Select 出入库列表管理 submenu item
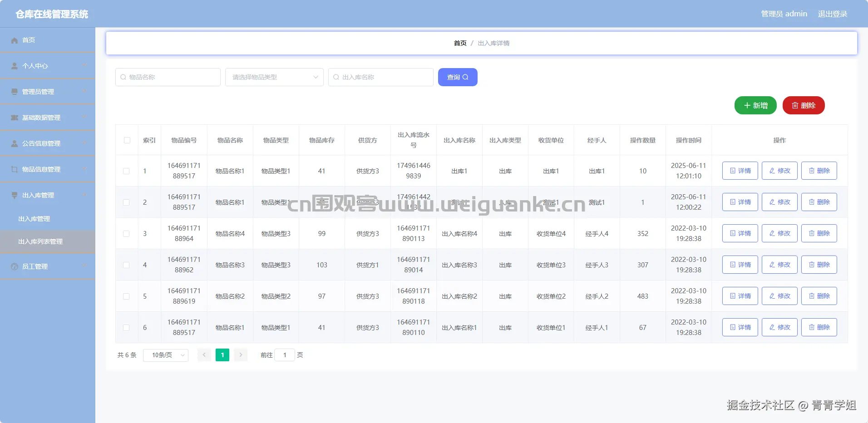868x423 pixels. point(48,242)
